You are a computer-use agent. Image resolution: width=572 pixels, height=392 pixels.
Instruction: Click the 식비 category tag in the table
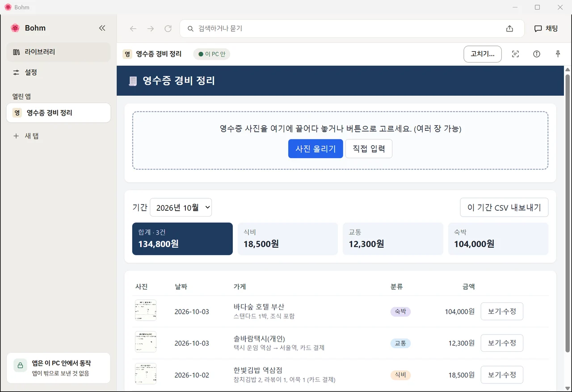400,375
